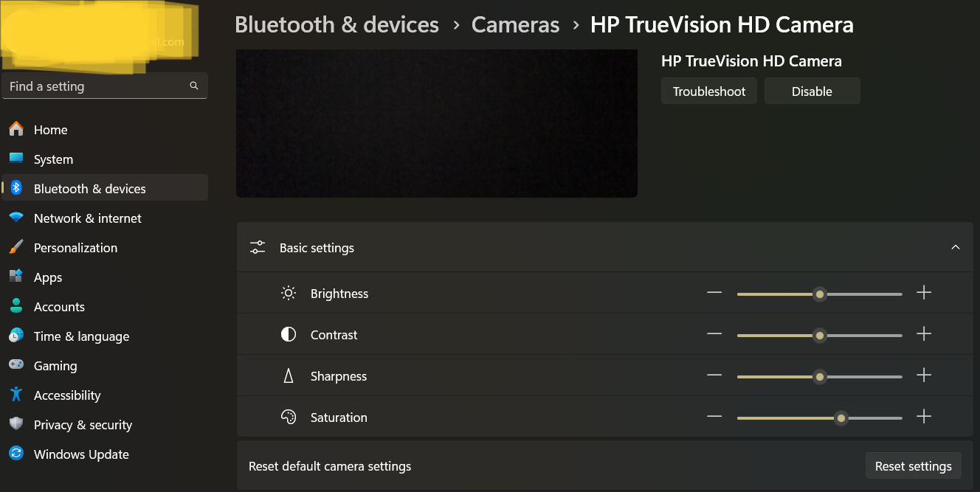The width and height of the screenshot is (980, 492).
Task: Increase Brightness with the plus button
Action: [924, 293]
